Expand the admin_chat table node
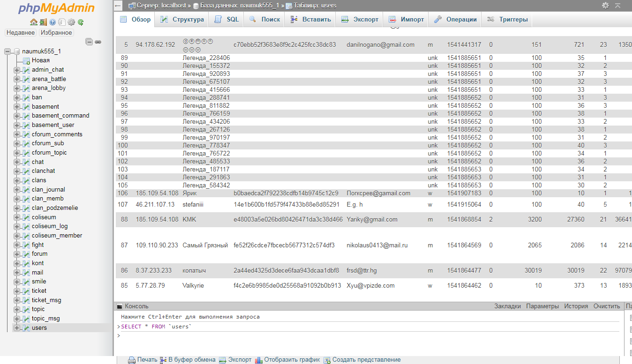The width and height of the screenshot is (632, 364). [17, 70]
